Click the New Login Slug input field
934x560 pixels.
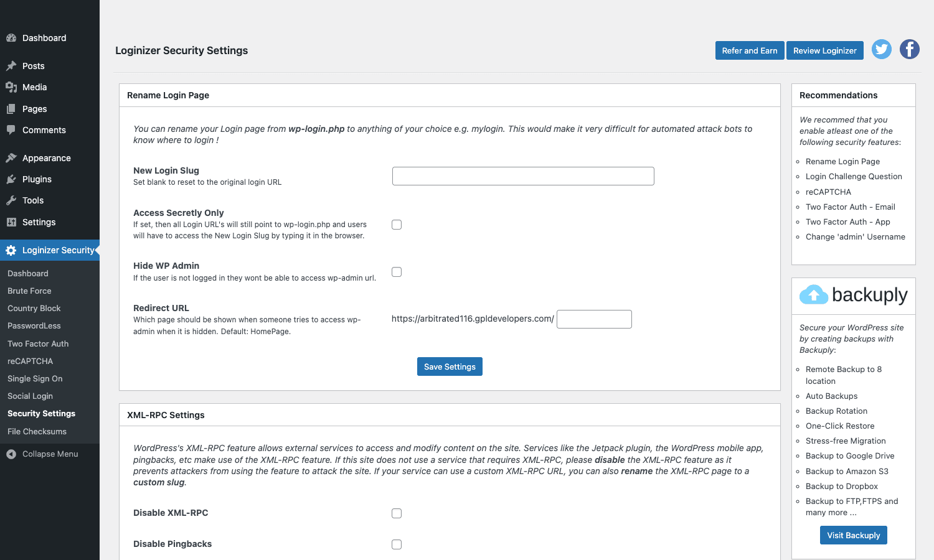point(523,176)
